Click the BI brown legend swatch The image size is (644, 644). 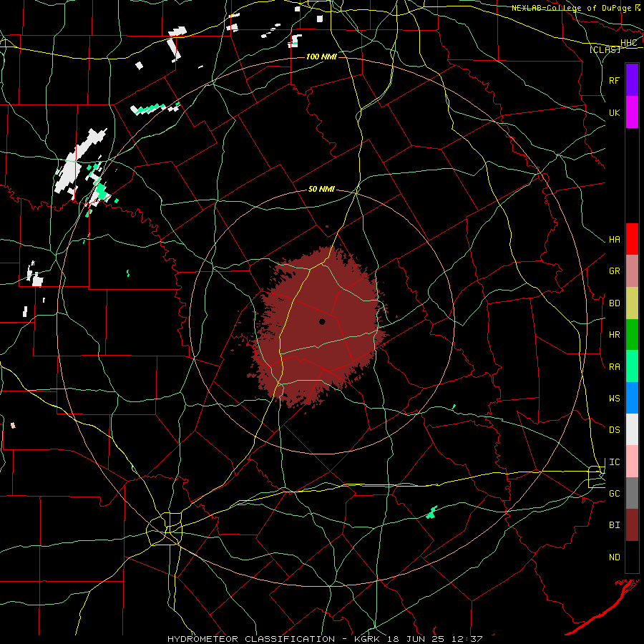(632, 525)
